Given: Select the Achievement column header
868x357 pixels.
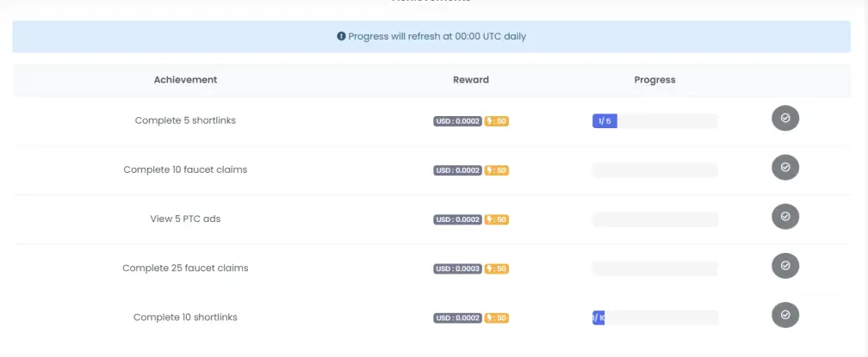Looking at the screenshot, I should tap(185, 80).
